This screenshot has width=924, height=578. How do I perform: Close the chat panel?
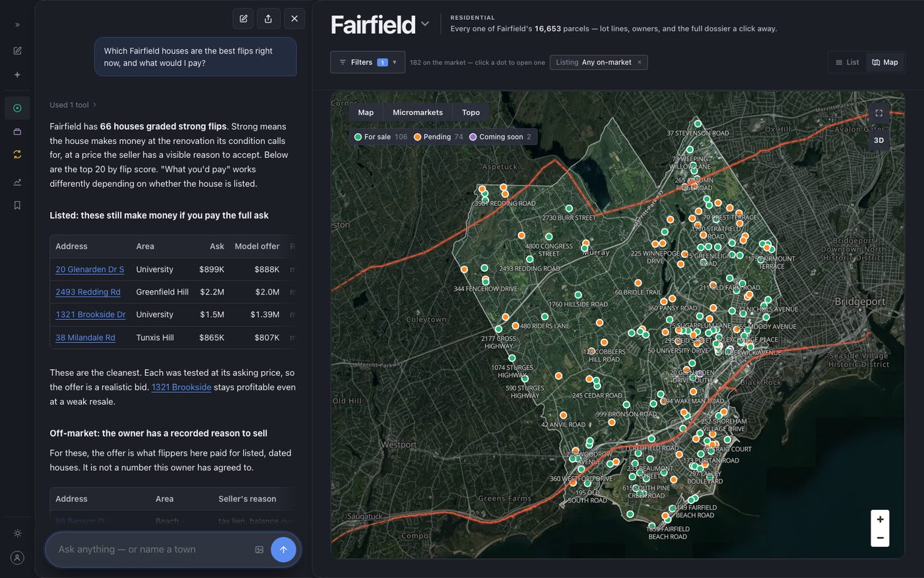[294, 18]
